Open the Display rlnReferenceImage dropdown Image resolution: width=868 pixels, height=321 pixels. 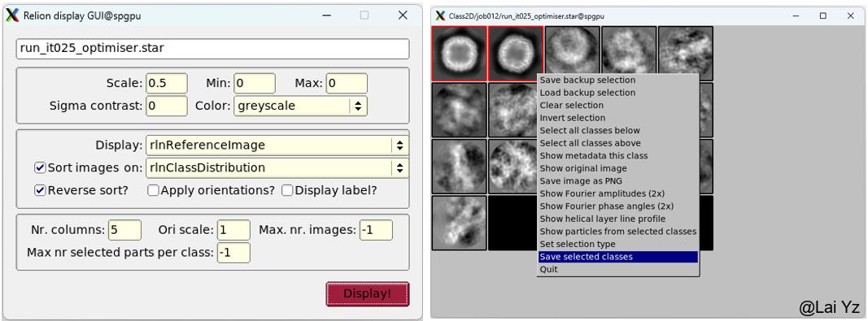277,145
